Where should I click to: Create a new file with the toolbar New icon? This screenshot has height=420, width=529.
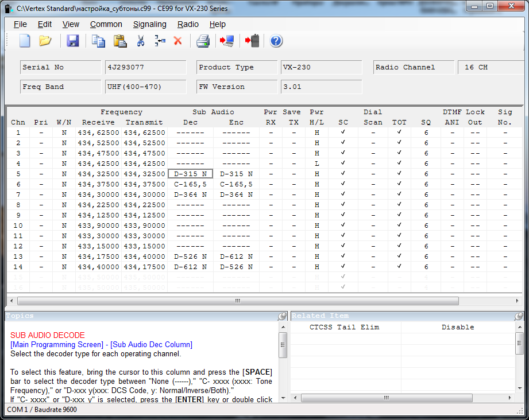(25, 41)
